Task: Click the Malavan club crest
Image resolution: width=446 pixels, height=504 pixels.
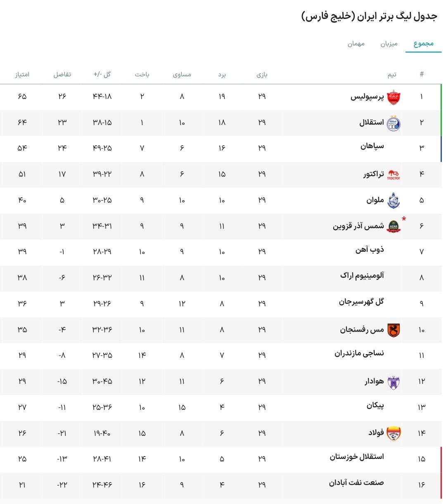Action: point(394,200)
